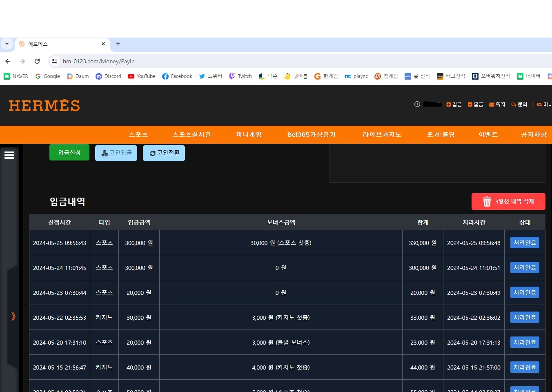This screenshot has width=552, height=392.
Task: Click the 입금내역 section heading
Action: pos(67,202)
